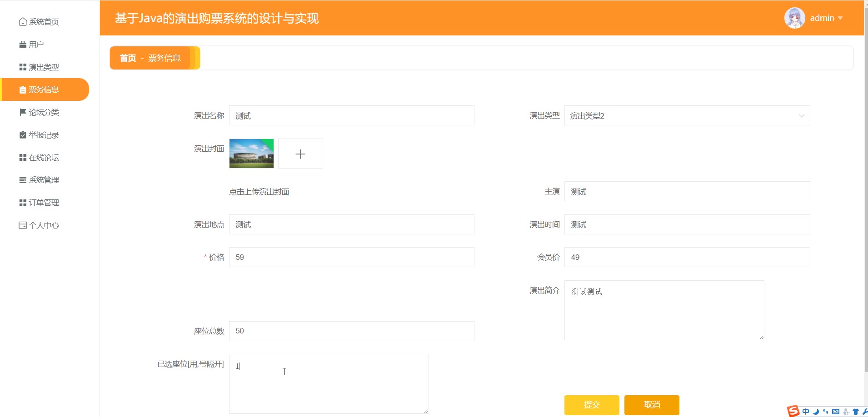This screenshot has height=417, width=868.
Task: Click the briefcase icon next to 用户
Action: click(x=22, y=45)
